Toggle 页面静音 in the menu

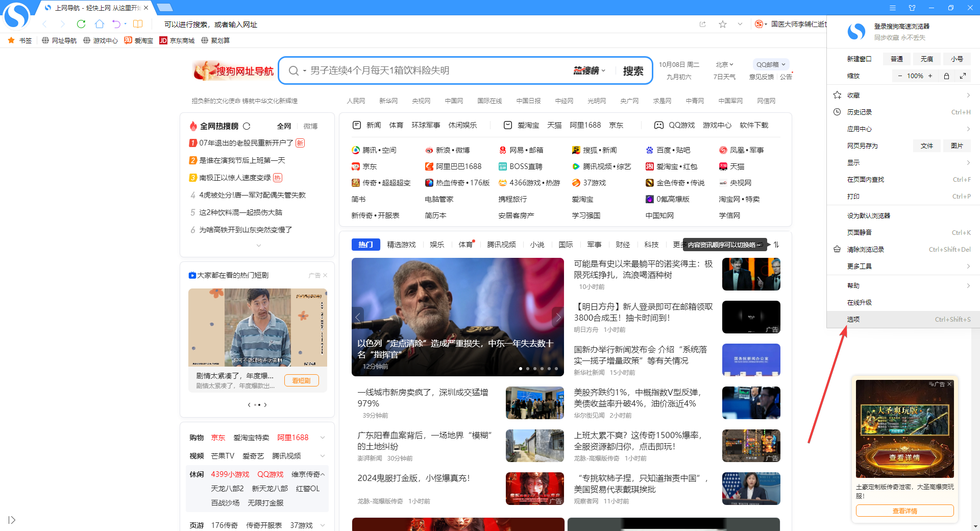coord(903,232)
